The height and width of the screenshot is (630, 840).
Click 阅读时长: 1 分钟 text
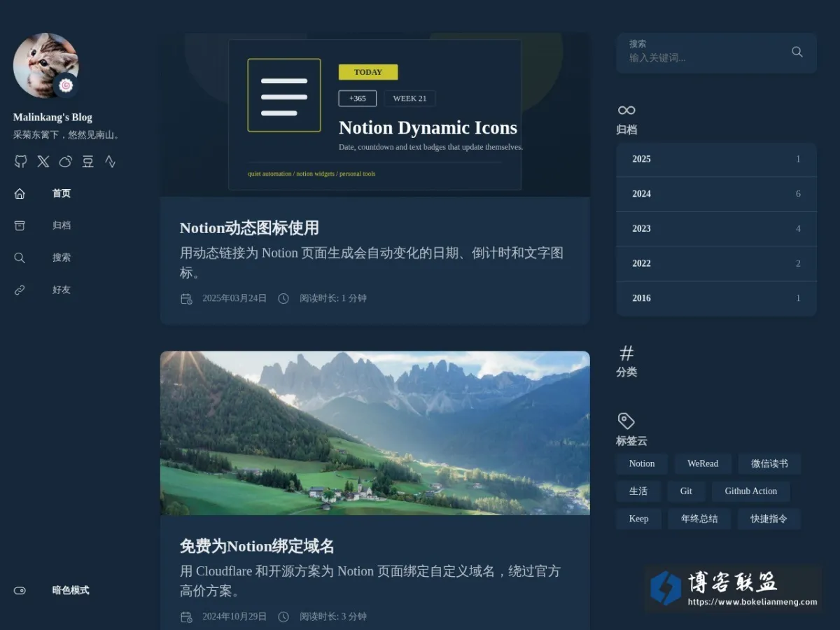pyautogui.click(x=333, y=298)
